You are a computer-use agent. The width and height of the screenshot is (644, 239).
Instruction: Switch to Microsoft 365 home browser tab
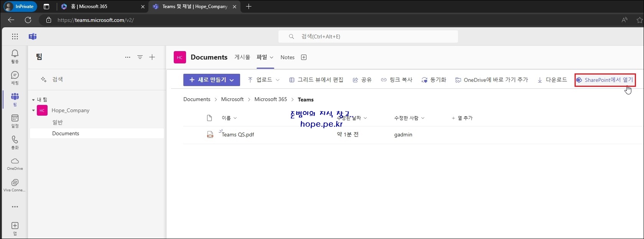103,7
